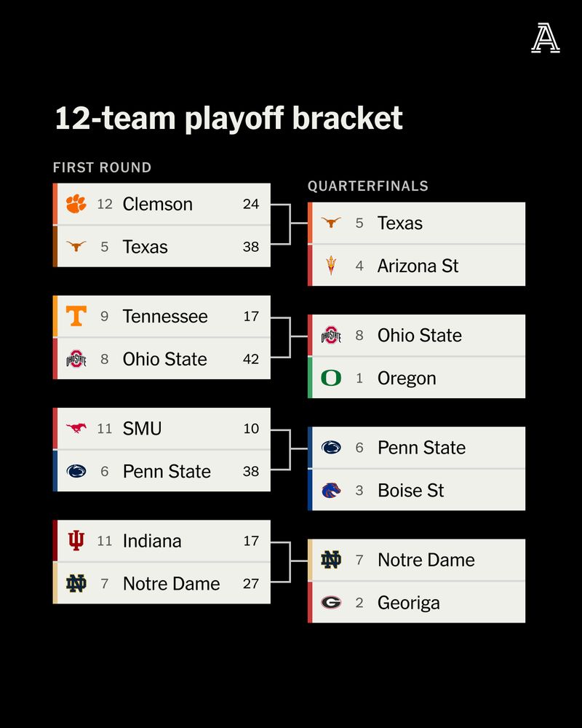The image size is (582, 728).
Task: Click Ohio State logo in quarterfinals
Action: click(x=331, y=336)
